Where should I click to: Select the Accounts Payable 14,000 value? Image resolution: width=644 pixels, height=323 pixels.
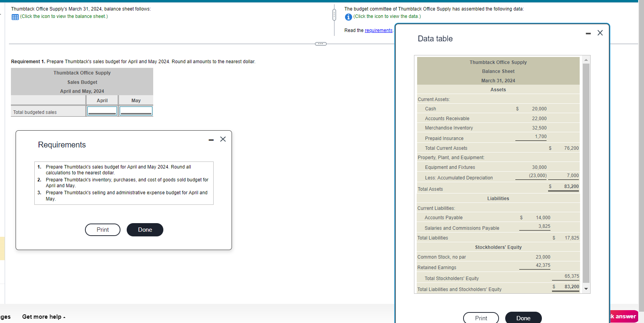[x=543, y=218]
